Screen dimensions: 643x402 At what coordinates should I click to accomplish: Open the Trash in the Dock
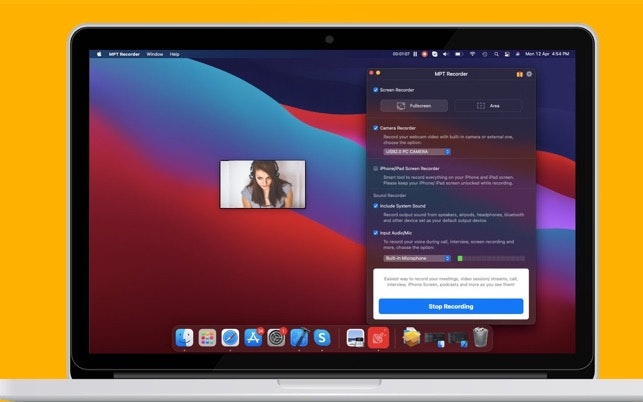click(x=480, y=337)
